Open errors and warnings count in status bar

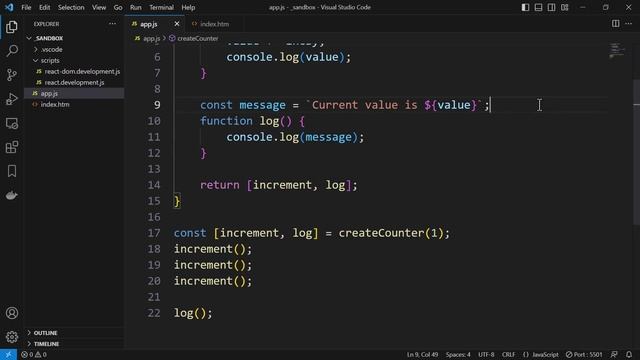point(33,355)
